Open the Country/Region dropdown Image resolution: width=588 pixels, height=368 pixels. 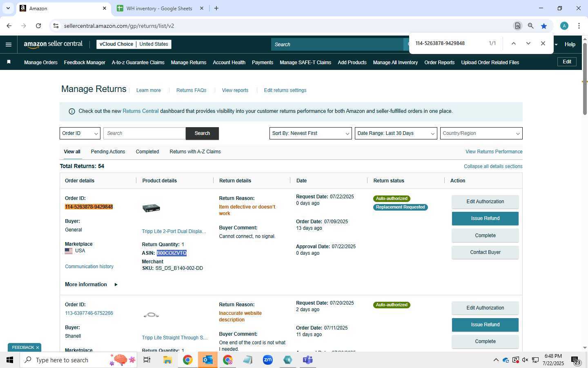pos(481,133)
